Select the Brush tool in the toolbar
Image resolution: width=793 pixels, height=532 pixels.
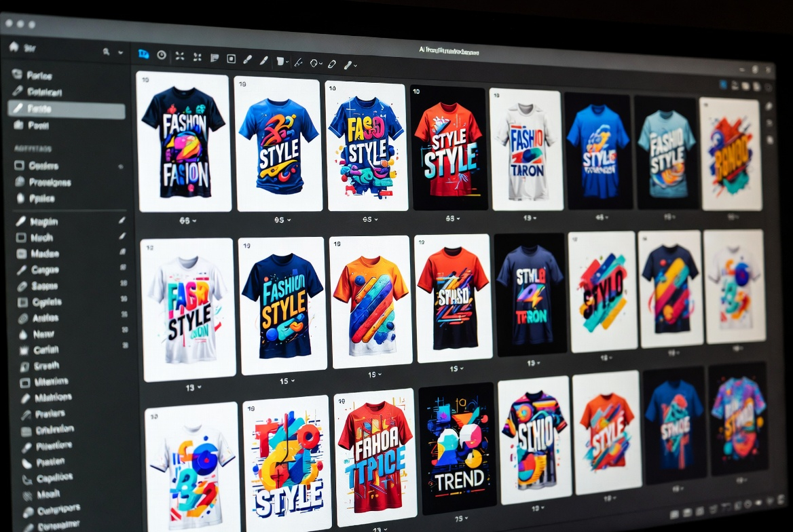coord(248,58)
